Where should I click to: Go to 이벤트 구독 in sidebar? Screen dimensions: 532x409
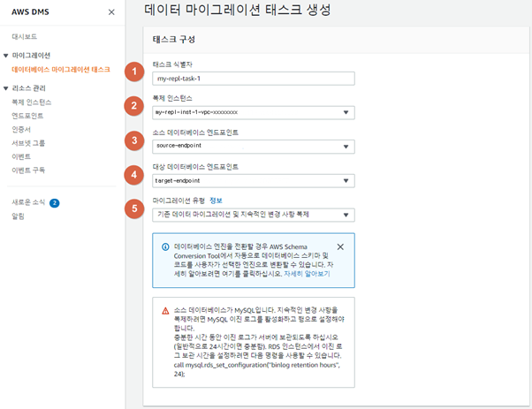[28, 170]
